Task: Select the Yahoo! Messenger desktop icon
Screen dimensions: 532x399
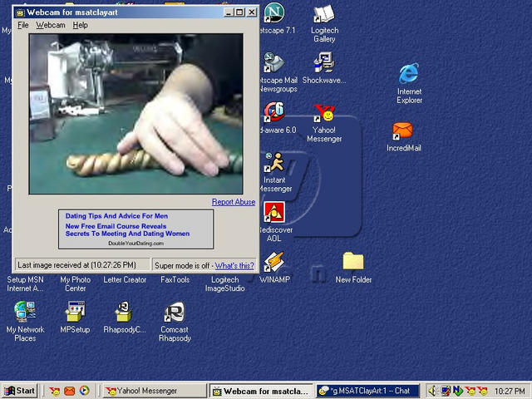Action: 324,113
